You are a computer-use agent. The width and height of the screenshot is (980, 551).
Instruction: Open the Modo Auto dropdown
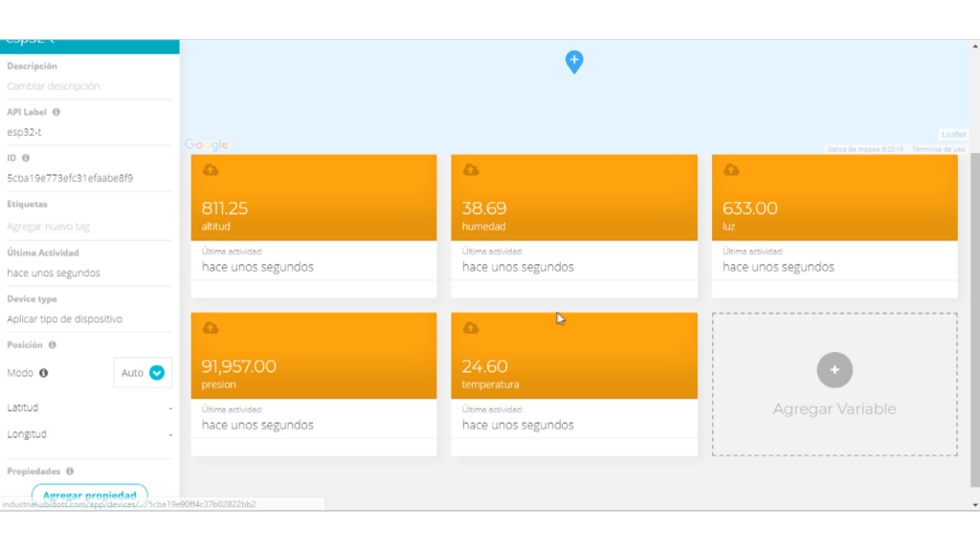(x=143, y=373)
